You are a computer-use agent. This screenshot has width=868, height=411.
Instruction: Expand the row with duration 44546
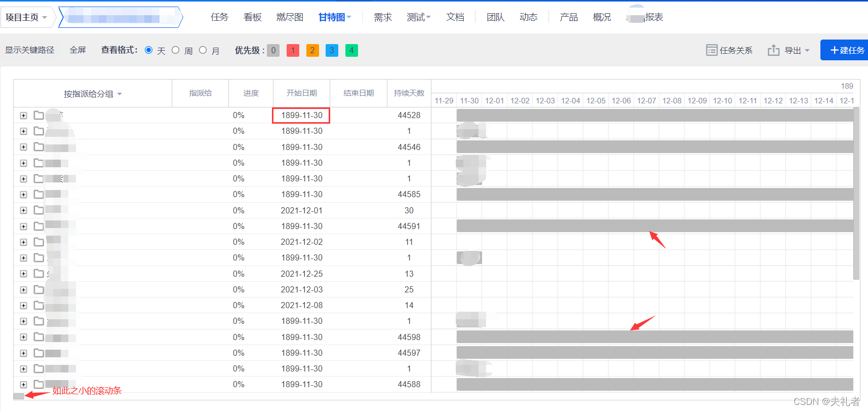tap(23, 147)
